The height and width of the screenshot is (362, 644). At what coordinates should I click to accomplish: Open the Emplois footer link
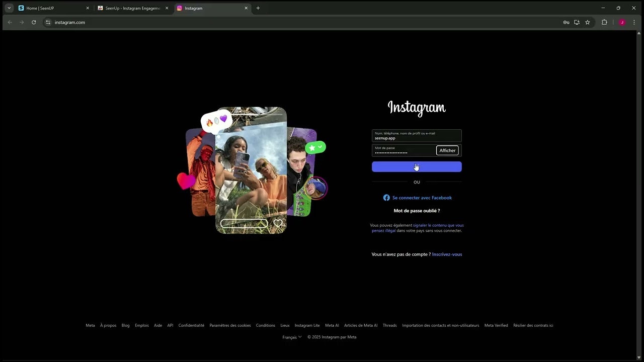142,325
